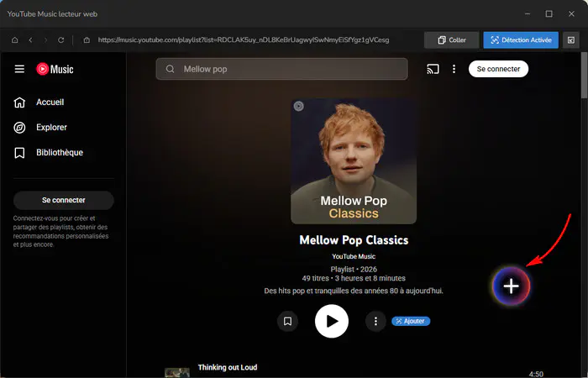
Task: Click the Coller paste button
Action: (452, 40)
